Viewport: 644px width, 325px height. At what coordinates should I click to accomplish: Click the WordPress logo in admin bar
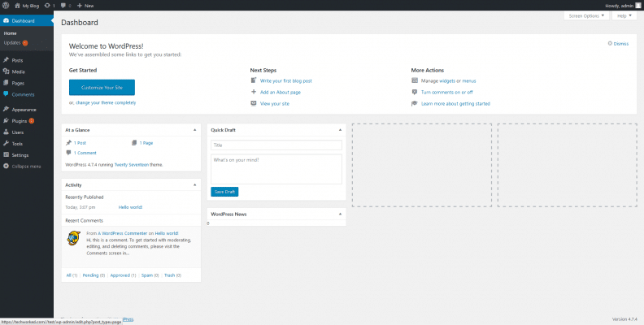pos(6,5)
